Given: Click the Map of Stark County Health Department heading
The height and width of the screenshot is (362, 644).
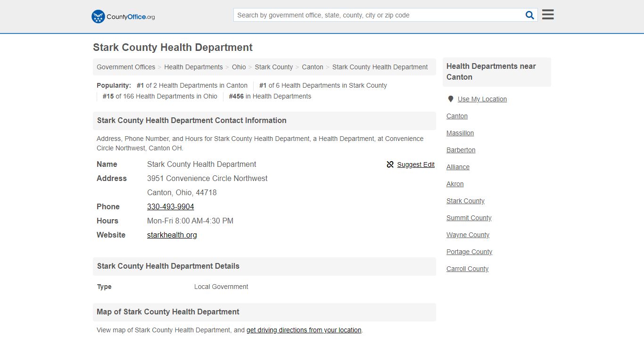Looking at the screenshot, I should 168,312.
